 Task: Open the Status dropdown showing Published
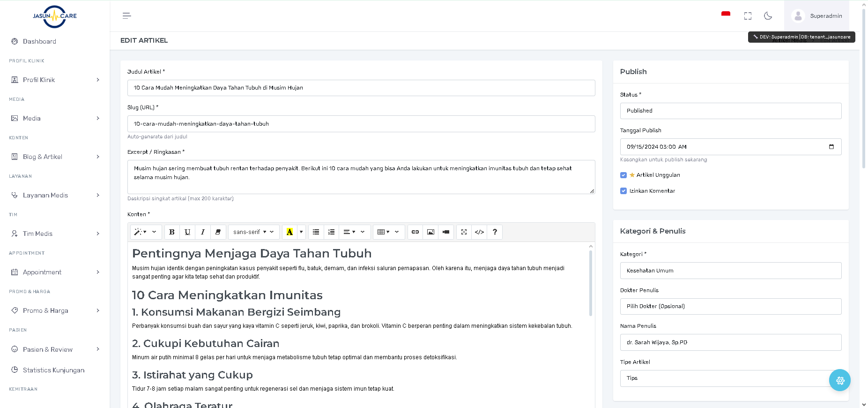730,111
